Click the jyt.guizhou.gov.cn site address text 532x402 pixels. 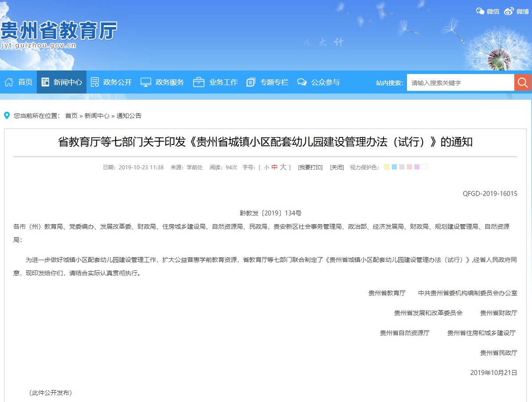coord(38,45)
